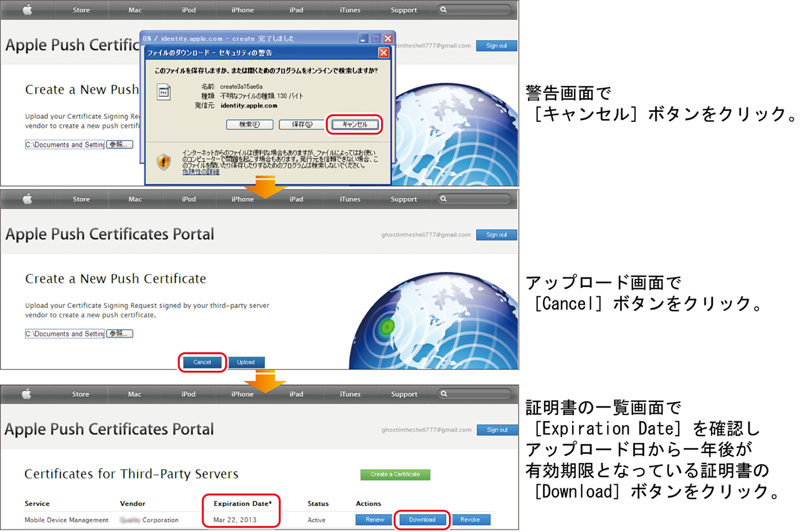Click the Service column header
This screenshot has height=532, width=805.
coord(37,503)
